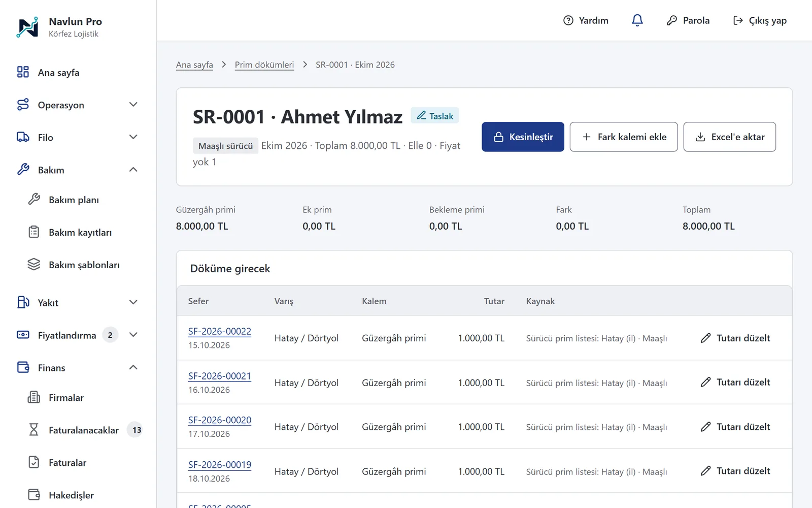Click the Faturalanacaklar hourglass icon
Viewport: 812px width, 508px height.
click(x=34, y=430)
